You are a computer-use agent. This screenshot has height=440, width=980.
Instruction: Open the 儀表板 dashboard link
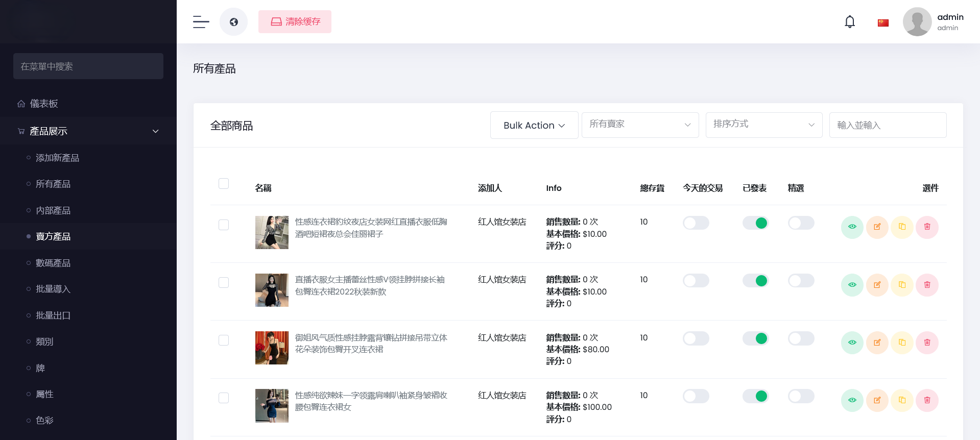(x=44, y=104)
